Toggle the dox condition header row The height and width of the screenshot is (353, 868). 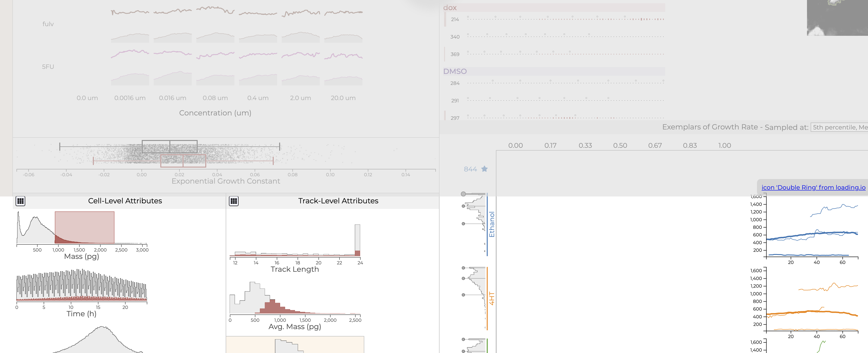[451, 7]
